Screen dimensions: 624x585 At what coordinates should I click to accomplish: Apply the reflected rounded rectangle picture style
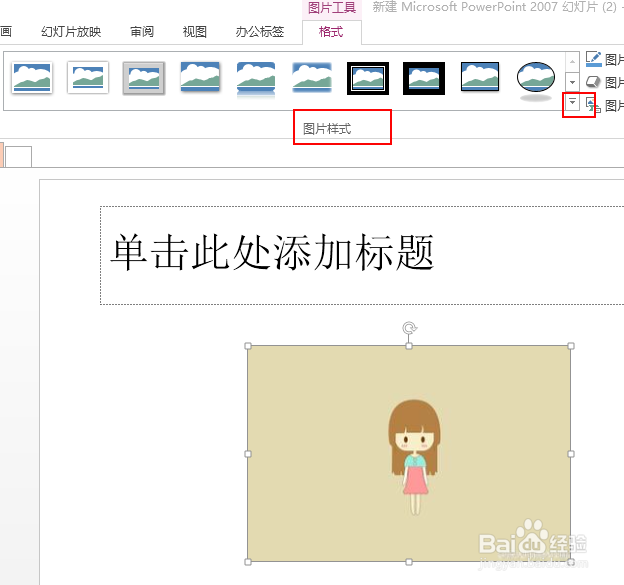tap(256, 79)
